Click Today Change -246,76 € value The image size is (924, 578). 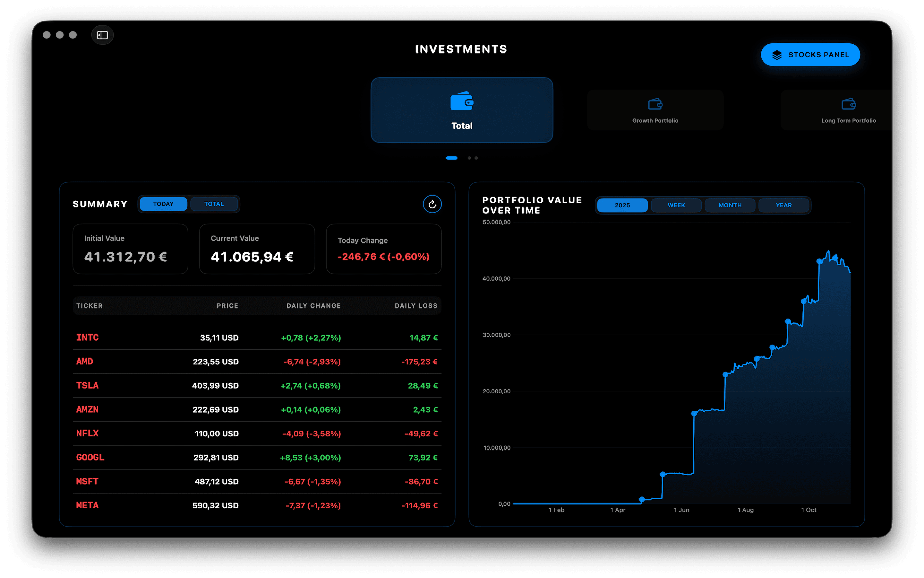pyautogui.click(x=383, y=257)
